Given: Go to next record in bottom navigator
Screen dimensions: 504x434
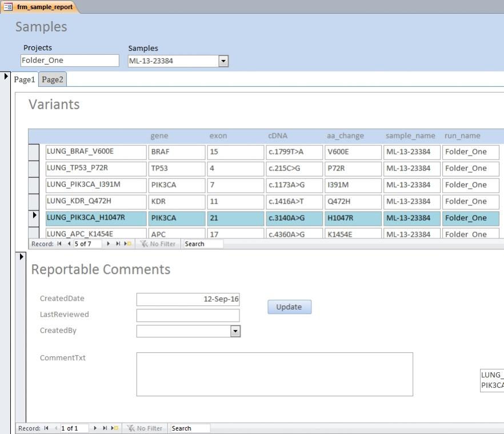Looking at the screenshot, I should [x=95, y=428].
